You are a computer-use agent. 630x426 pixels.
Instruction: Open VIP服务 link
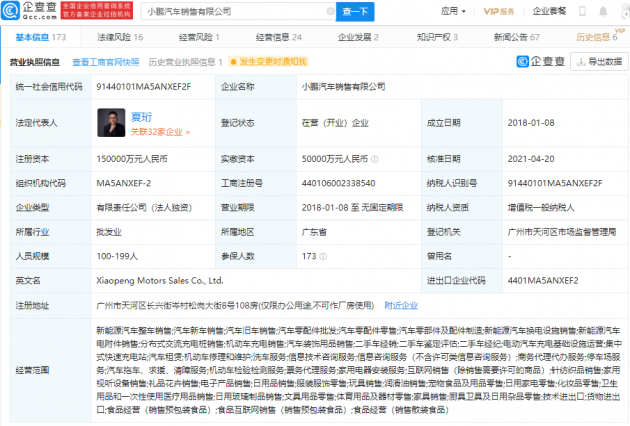coord(499,12)
